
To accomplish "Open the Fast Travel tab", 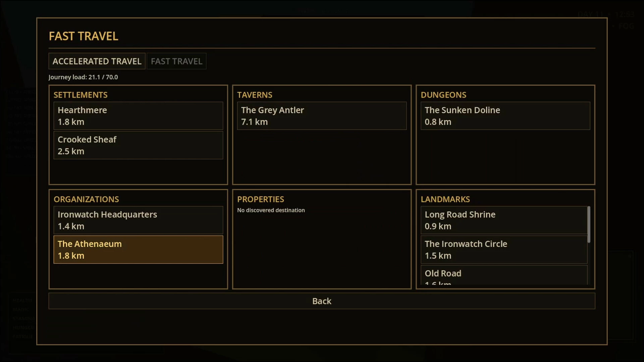I will click(x=176, y=61).
